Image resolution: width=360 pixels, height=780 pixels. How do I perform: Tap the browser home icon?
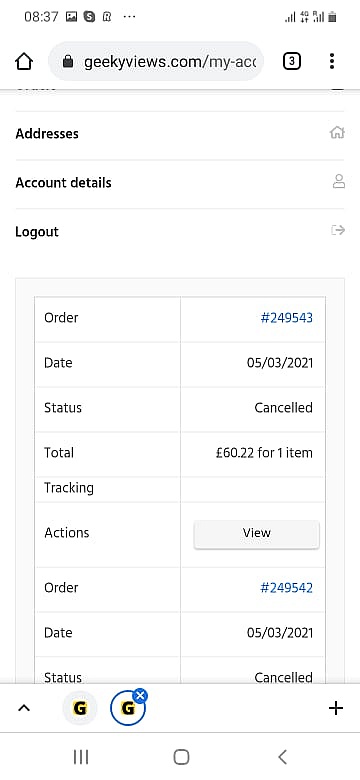(x=24, y=61)
